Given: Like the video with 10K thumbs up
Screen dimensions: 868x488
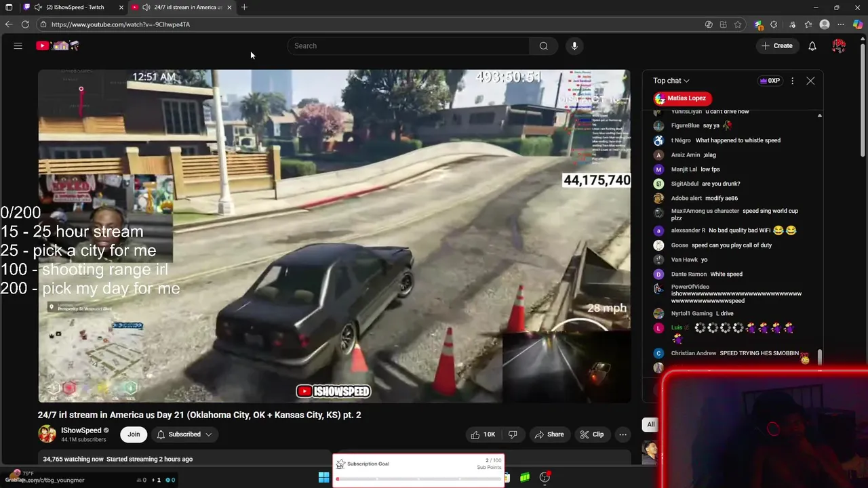Looking at the screenshot, I should (x=482, y=434).
